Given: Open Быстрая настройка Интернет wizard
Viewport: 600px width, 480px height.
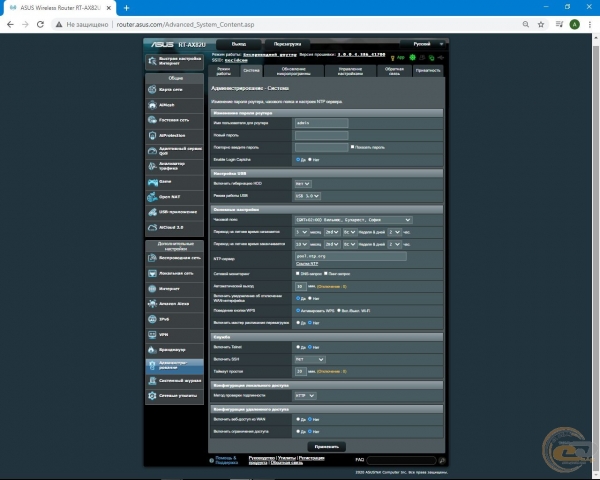Looking at the screenshot, I should [x=174, y=61].
